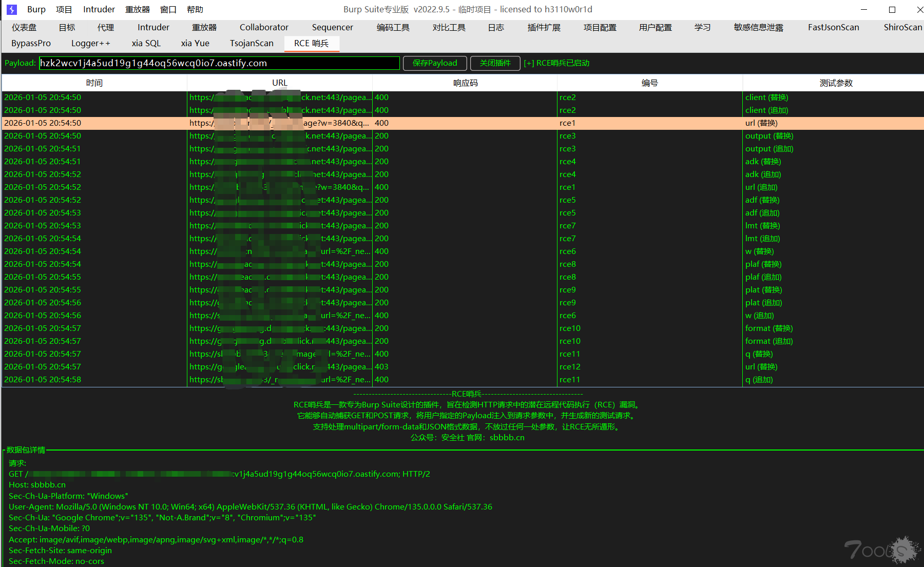Sort table by 时间 column header
Viewport: 924px width, 567px height.
click(94, 83)
